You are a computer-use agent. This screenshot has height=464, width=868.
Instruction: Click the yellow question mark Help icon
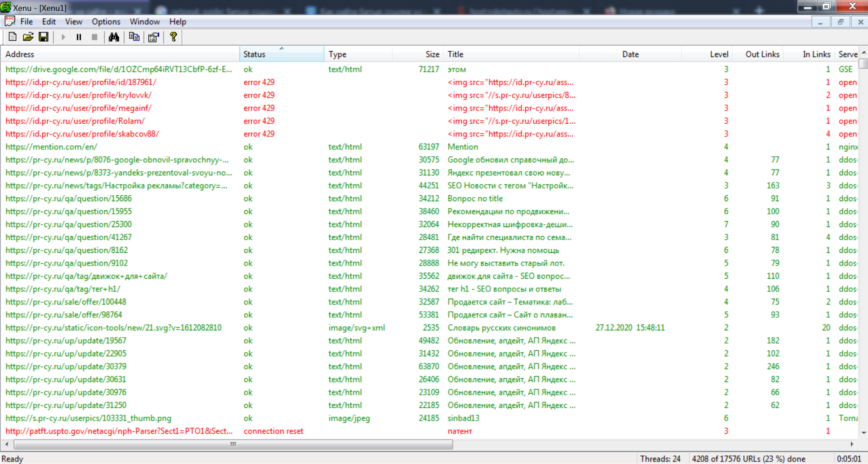coord(173,37)
